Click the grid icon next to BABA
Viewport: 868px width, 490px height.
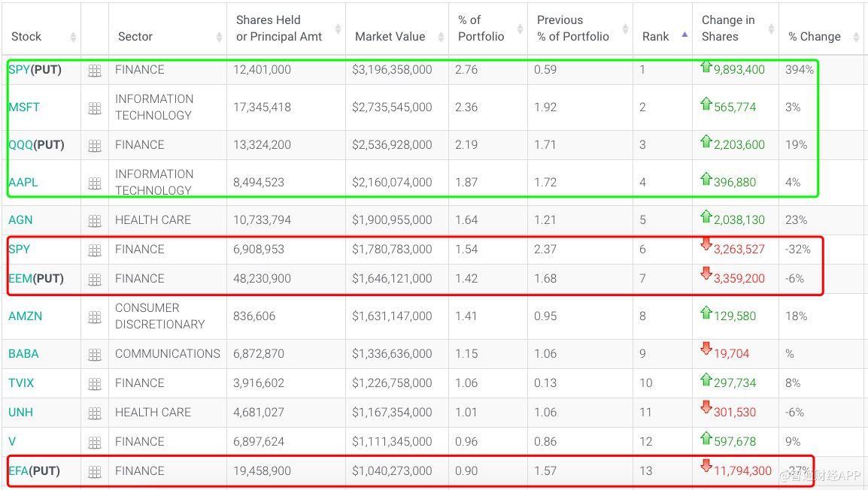[95, 355]
